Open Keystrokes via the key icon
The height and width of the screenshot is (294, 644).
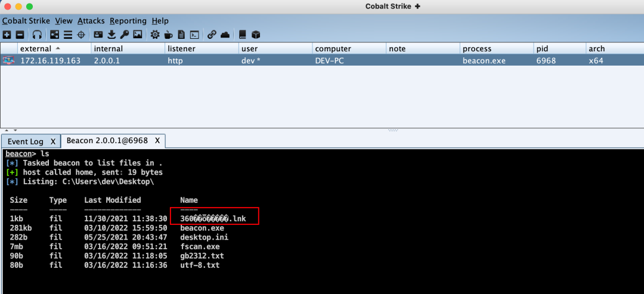pyautogui.click(x=125, y=35)
